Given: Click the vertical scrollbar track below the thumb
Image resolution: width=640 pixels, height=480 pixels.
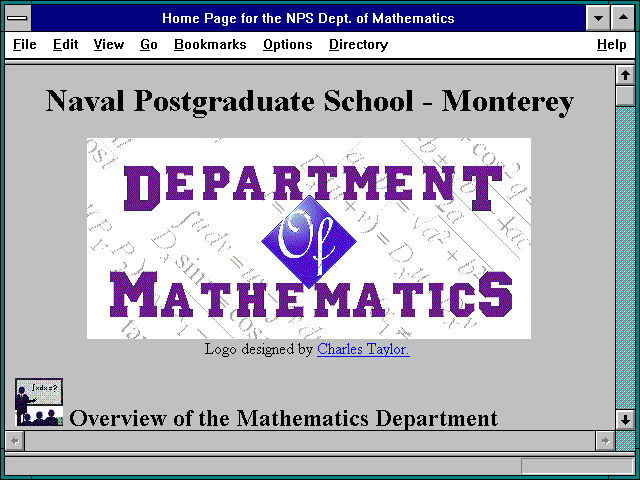Looking at the screenshot, I should click(x=625, y=258).
